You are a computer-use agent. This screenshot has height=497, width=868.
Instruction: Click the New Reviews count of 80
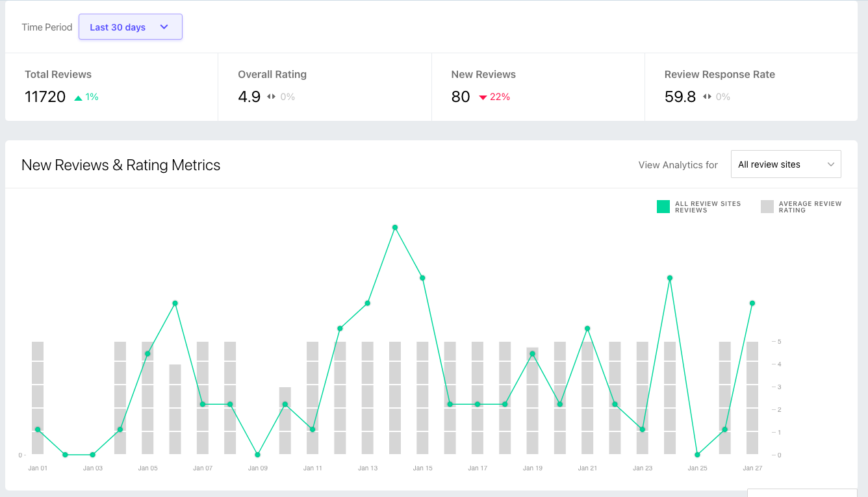point(461,97)
